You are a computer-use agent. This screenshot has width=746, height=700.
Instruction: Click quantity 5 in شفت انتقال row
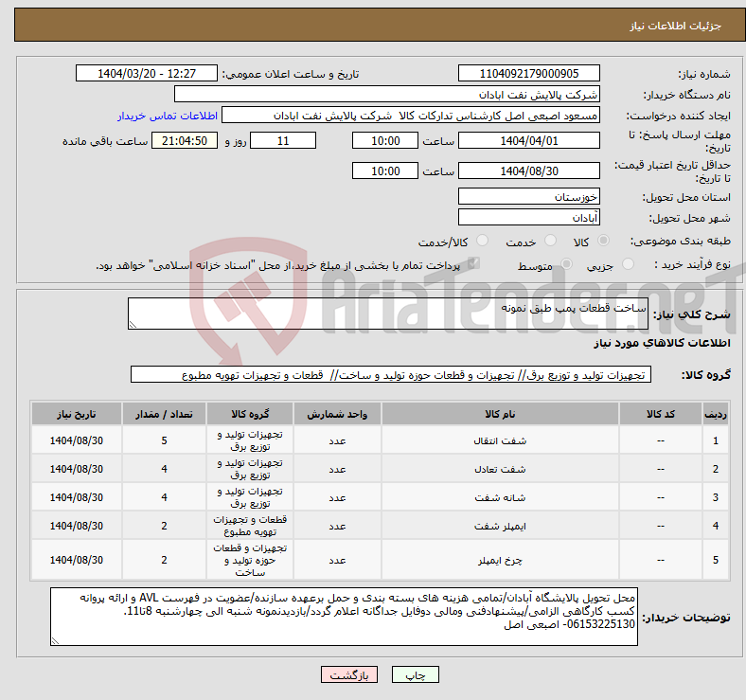[164, 440]
